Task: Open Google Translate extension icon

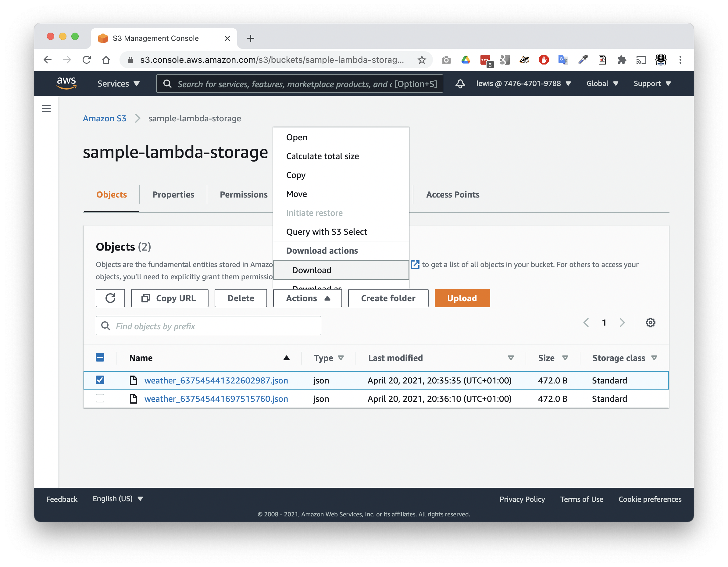Action: click(563, 60)
